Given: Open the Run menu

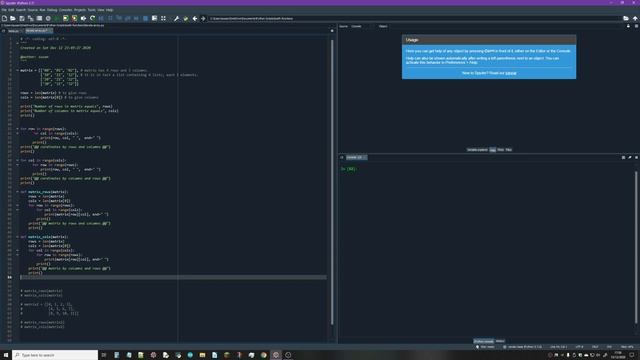Looking at the screenshot, I should (42, 10).
